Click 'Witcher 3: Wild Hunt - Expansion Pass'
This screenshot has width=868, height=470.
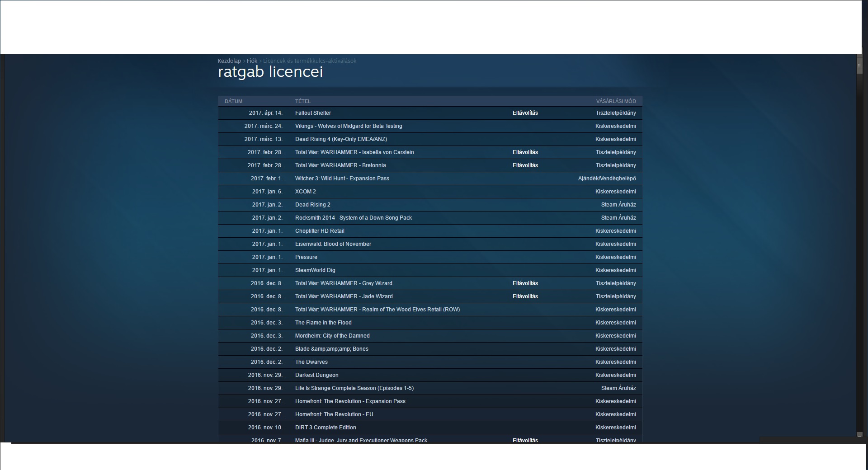tap(342, 179)
